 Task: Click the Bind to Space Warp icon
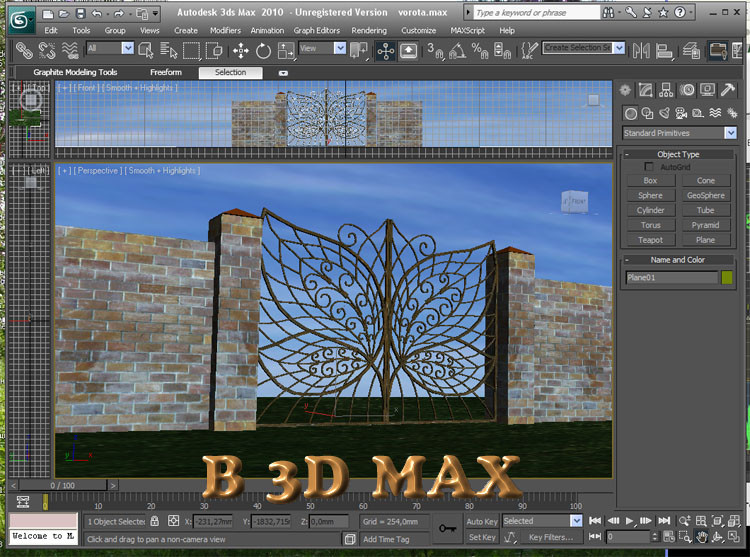tap(70, 50)
